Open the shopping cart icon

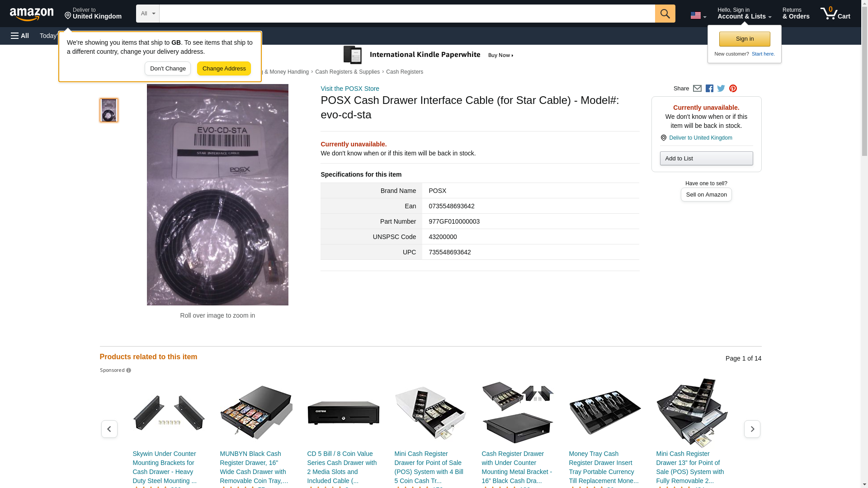pyautogui.click(x=835, y=14)
